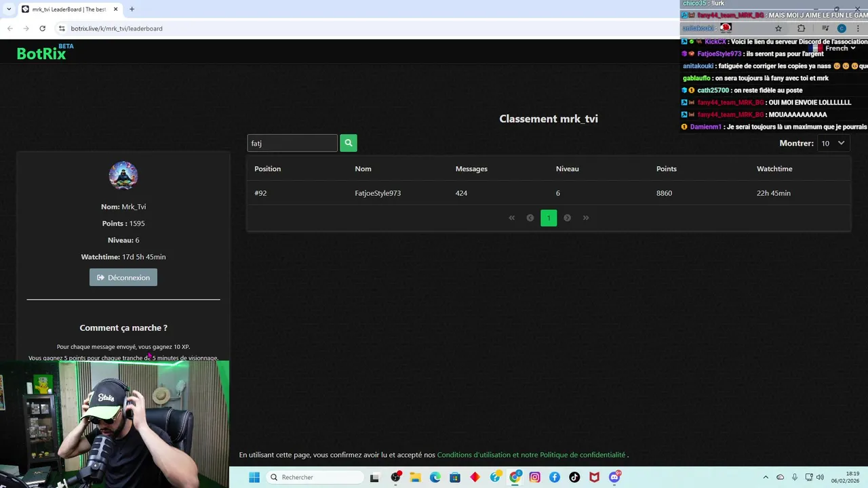Image resolution: width=868 pixels, height=488 pixels.
Task: Open a new browser tab
Action: [132, 9]
